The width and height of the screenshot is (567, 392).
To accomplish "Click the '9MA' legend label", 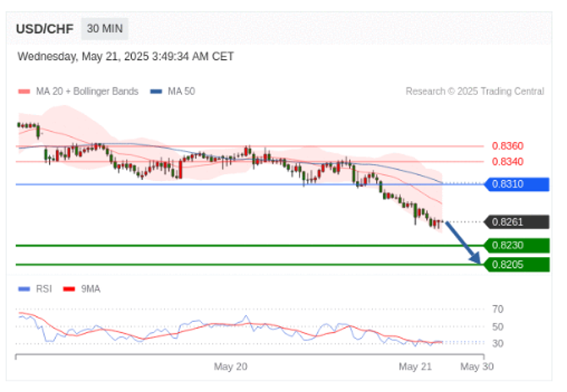I will pyautogui.click(x=90, y=289).
